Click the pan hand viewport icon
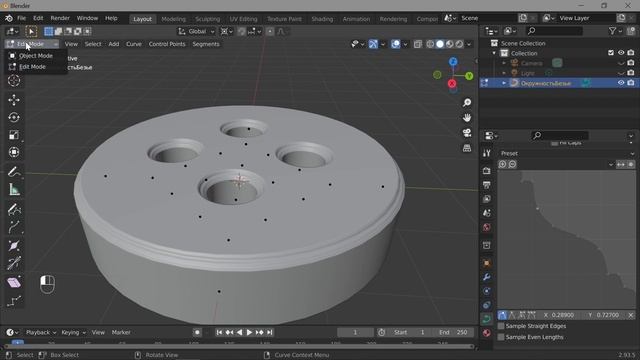The image size is (640, 360). click(x=467, y=118)
